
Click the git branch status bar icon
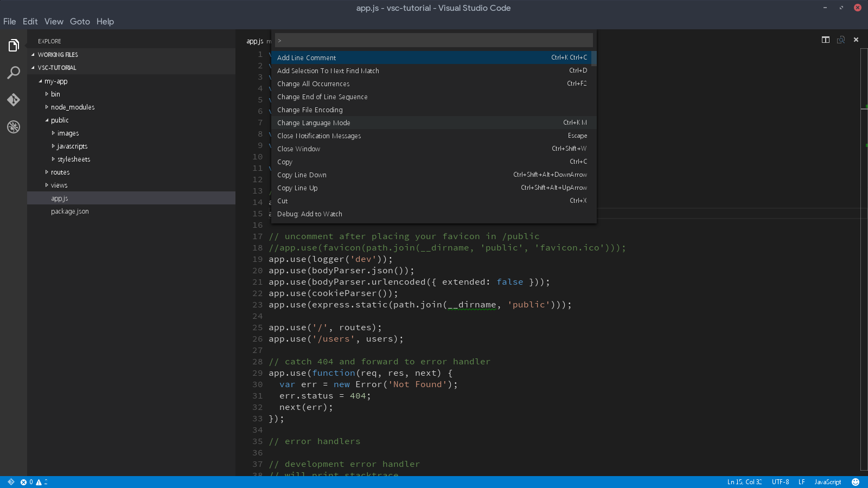(11, 482)
